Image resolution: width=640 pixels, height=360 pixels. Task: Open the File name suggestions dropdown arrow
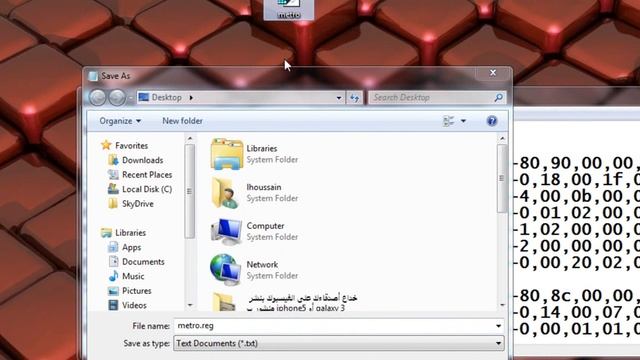(498, 326)
